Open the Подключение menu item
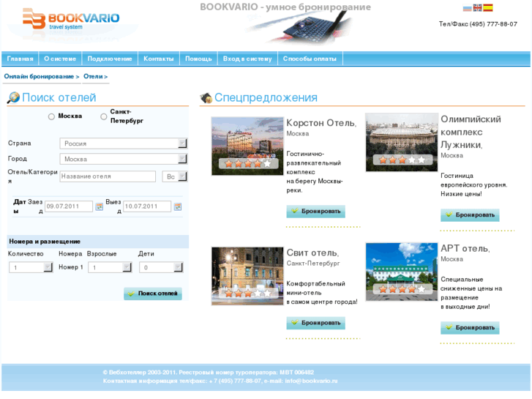The height and width of the screenshot is (399, 532). click(110, 59)
